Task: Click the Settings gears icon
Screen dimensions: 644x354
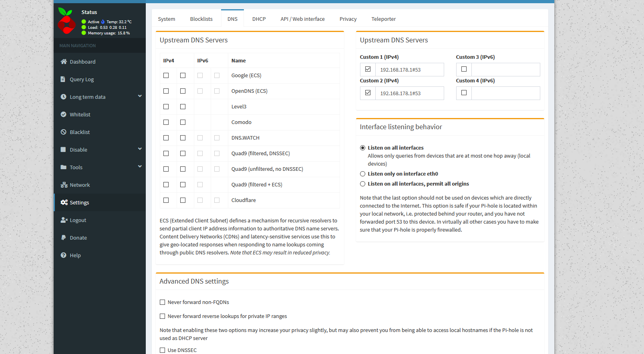Action: click(x=64, y=202)
